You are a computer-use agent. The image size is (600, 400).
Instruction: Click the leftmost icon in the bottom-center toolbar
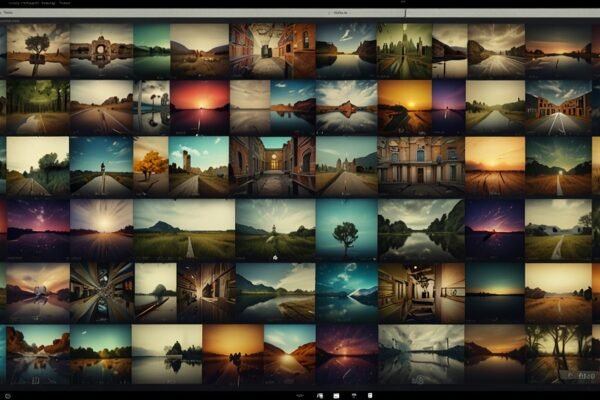tap(301, 395)
